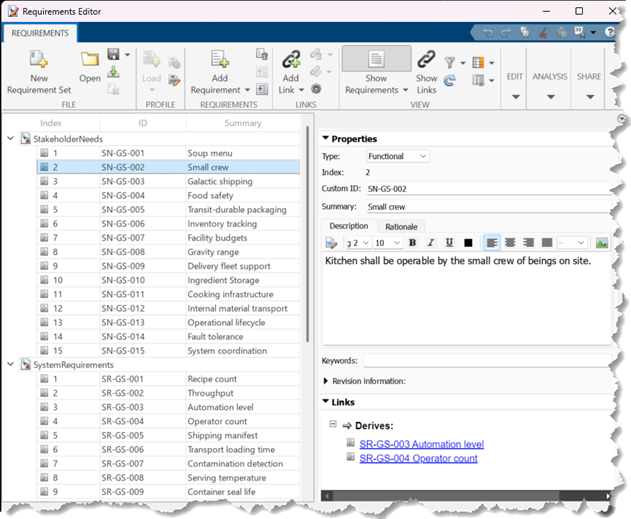Expand the Revision information section
This screenshot has width=631, height=519.
tap(326, 381)
